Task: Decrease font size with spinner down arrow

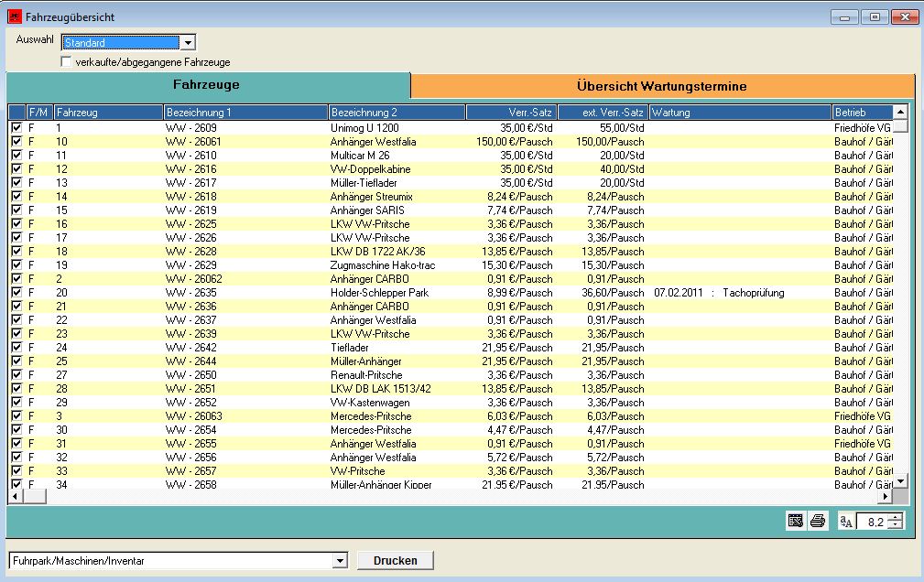Action: [x=896, y=526]
